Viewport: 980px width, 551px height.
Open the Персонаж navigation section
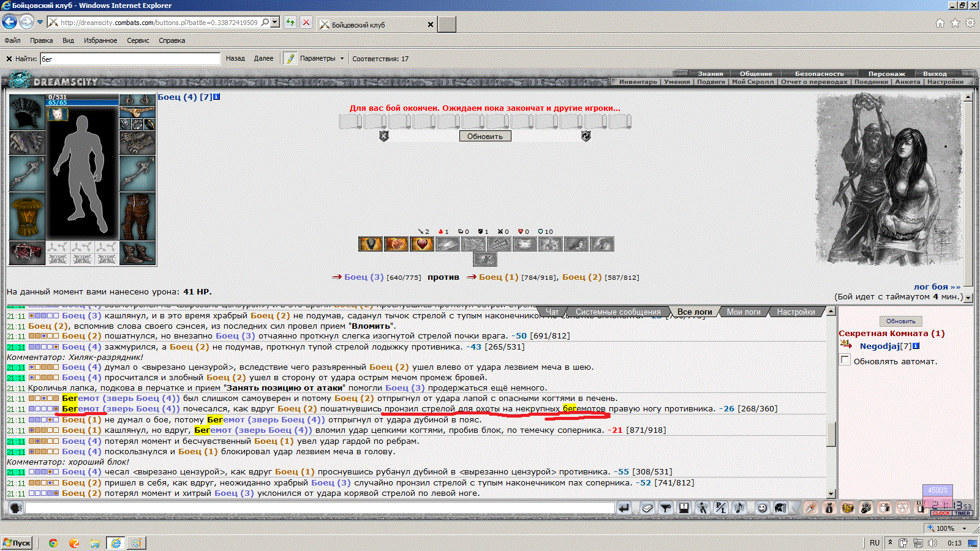point(886,73)
